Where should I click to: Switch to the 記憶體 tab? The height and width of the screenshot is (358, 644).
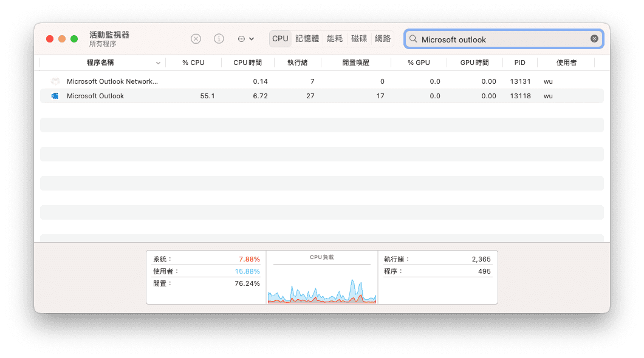click(x=307, y=39)
